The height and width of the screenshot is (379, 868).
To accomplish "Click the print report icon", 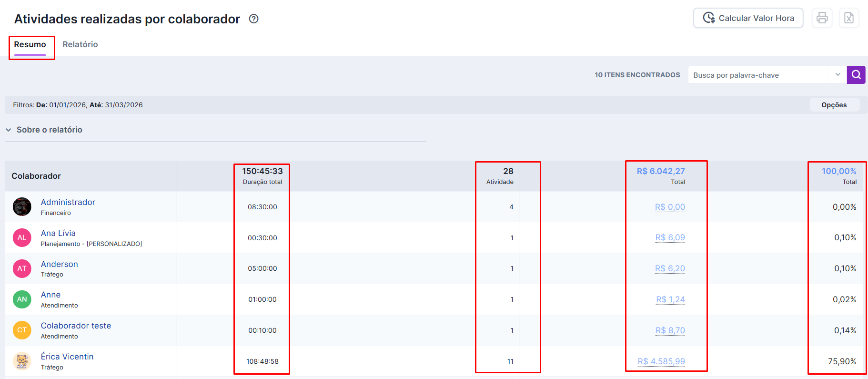I will click(x=822, y=18).
